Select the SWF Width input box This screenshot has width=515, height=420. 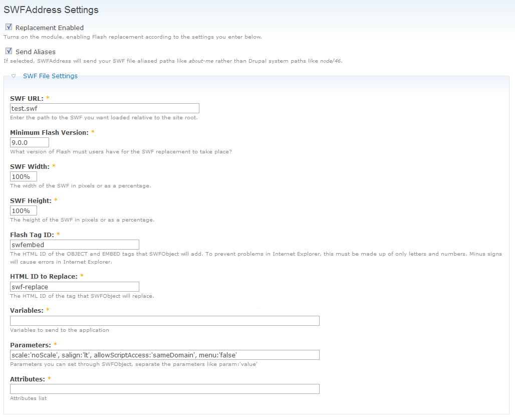coord(24,176)
